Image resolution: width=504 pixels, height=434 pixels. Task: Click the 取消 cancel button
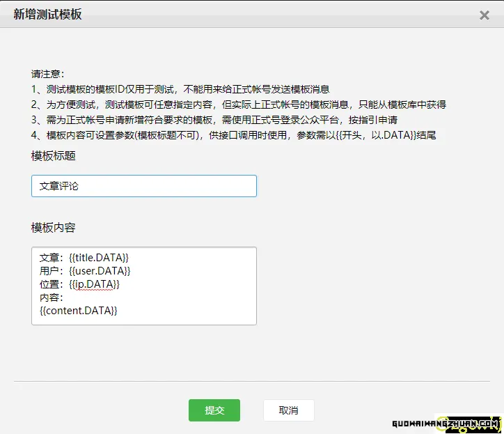click(289, 410)
